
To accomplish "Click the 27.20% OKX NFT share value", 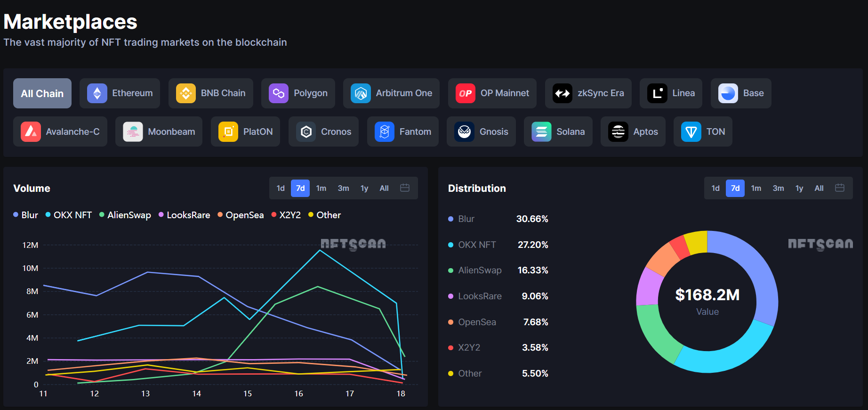I will [x=533, y=245].
